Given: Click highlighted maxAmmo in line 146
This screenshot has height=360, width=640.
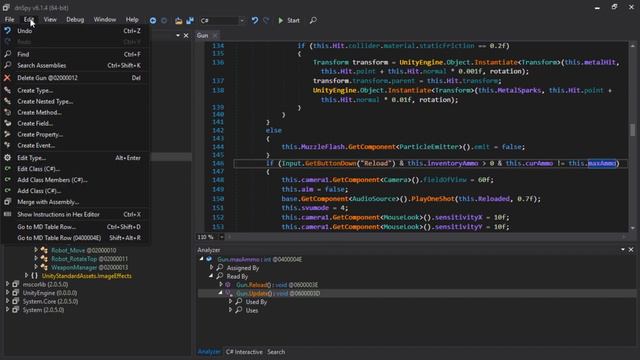Looking at the screenshot, I should tap(602, 163).
